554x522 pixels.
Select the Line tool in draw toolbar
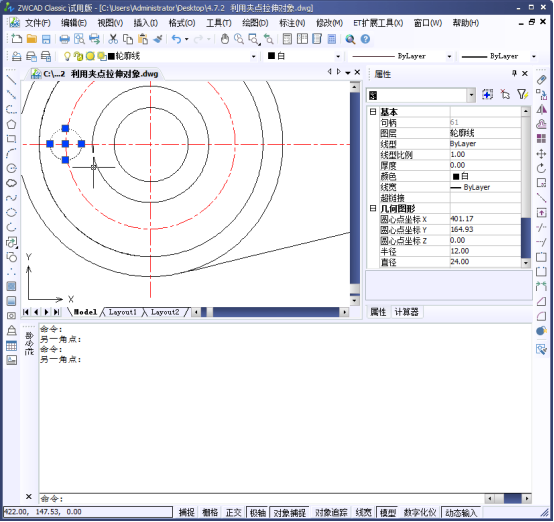click(11, 80)
